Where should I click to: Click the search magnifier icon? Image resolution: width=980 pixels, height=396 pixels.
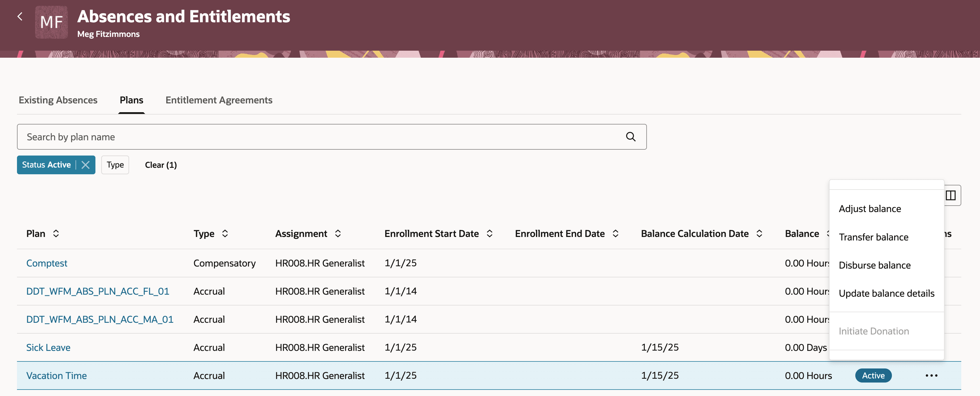pos(631,137)
